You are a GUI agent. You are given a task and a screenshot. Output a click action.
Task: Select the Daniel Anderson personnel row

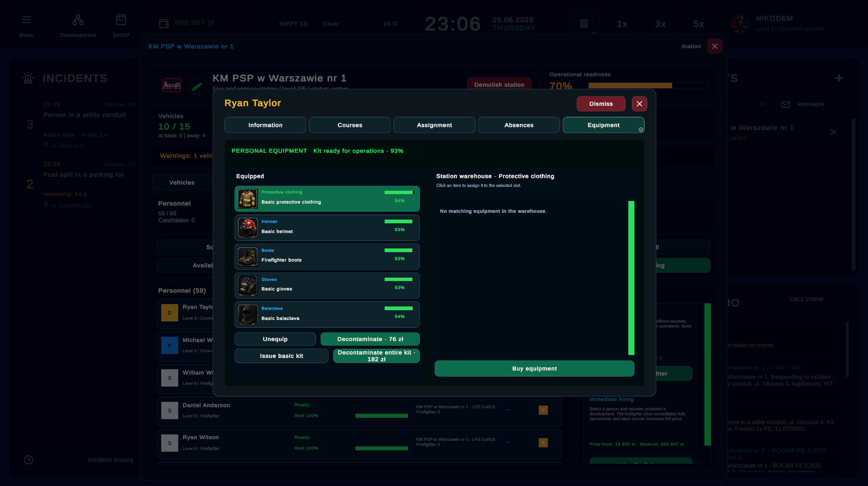click(x=359, y=411)
